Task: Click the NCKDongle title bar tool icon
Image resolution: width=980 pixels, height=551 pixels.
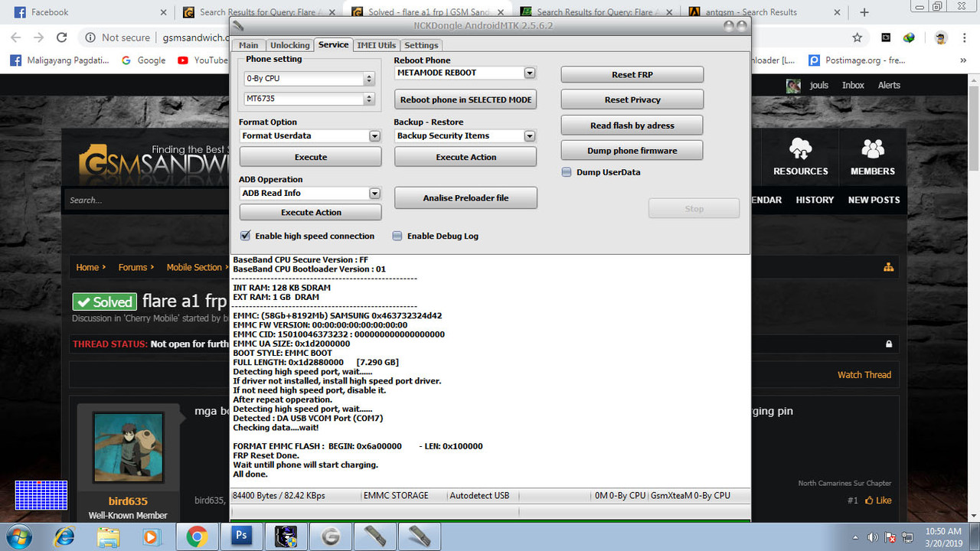Action: click(x=238, y=26)
